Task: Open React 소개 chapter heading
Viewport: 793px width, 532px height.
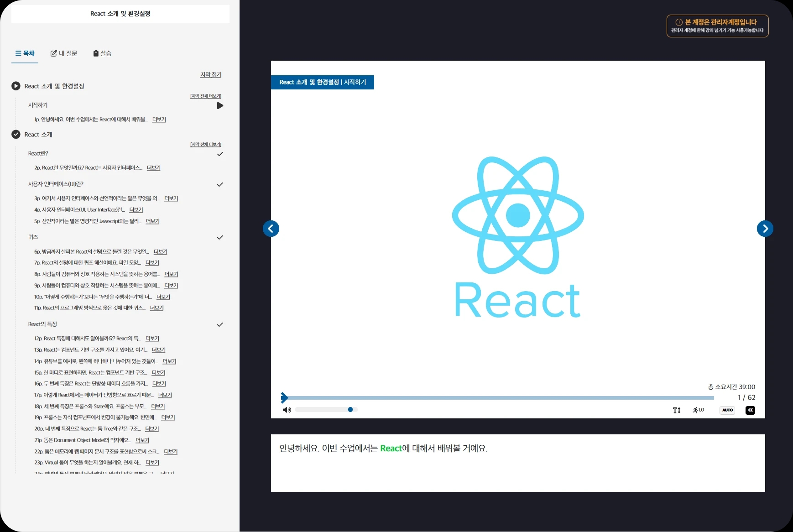Action: click(38, 134)
